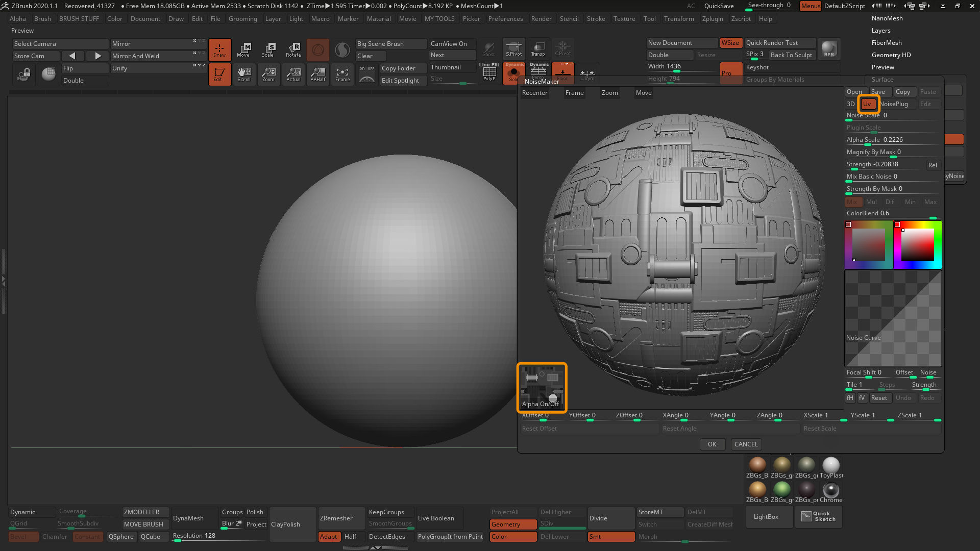Click Reset noise curve button
The height and width of the screenshot is (551, 980).
(879, 398)
